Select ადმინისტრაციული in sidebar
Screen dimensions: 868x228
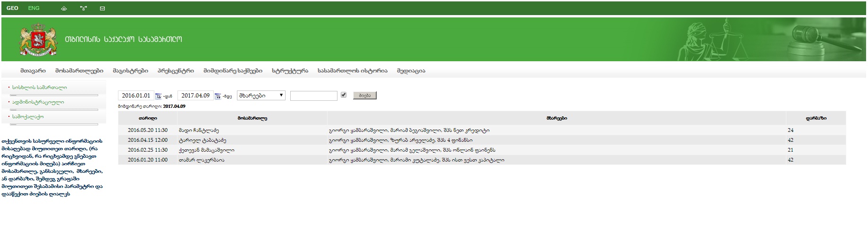tap(38, 102)
